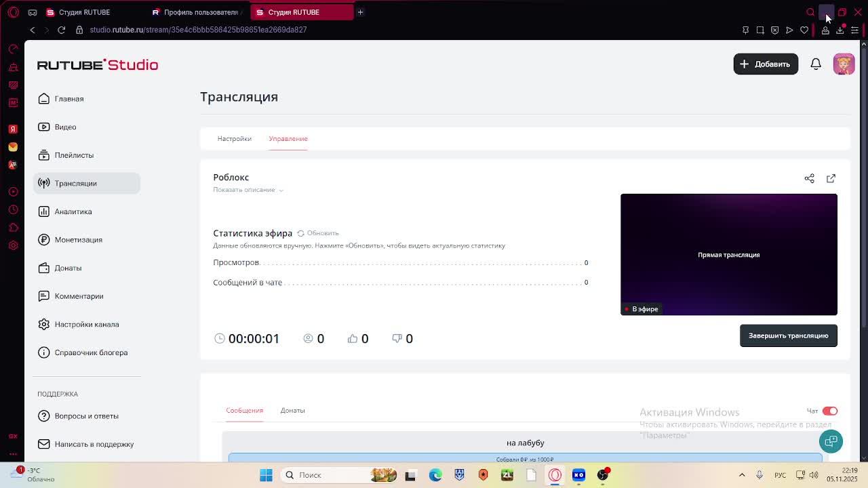Open Настройки канала
The width and height of the screenshot is (868, 488).
click(x=86, y=324)
